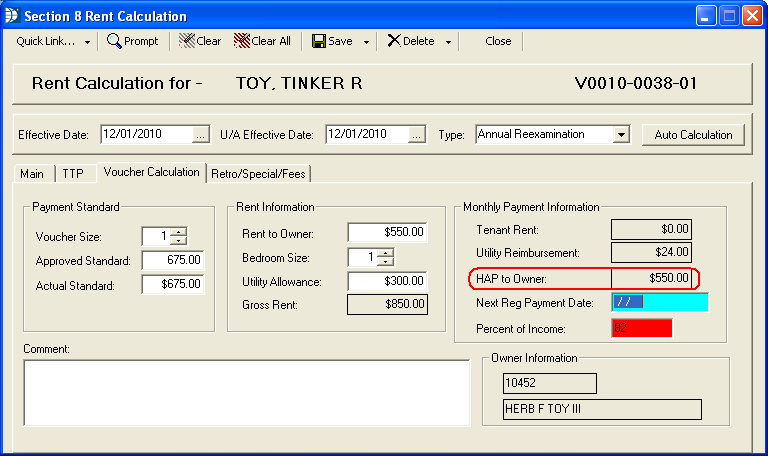Click the Utility Allowance field
Image resolution: width=768 pixels, height=456 pixels.
tap(387, 281)
